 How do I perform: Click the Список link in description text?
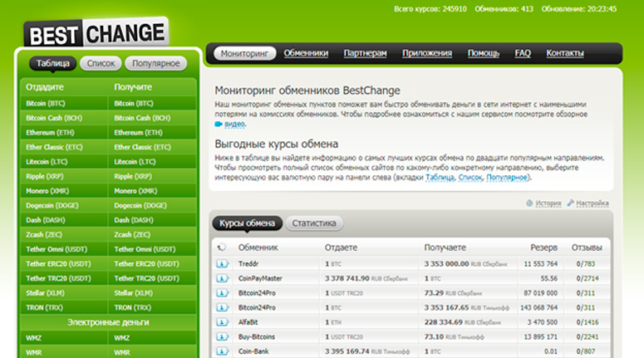pos(470,178)
